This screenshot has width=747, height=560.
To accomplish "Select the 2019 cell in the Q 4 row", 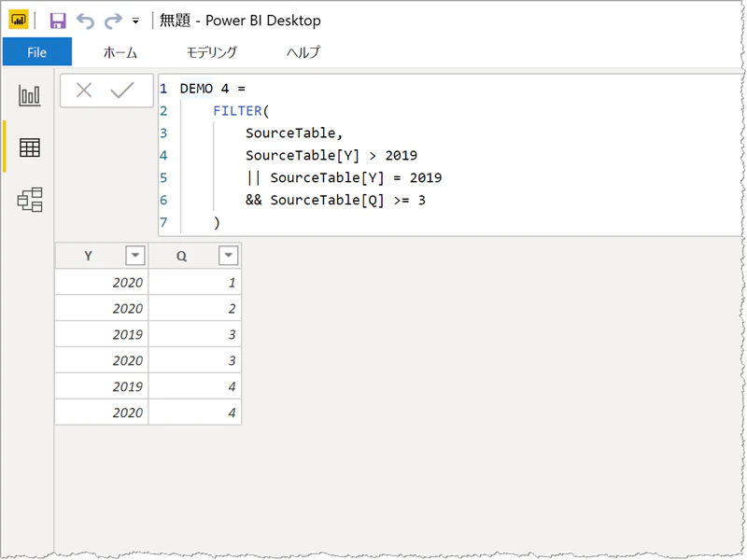I will pyautogui.click(x=102, y=386).
